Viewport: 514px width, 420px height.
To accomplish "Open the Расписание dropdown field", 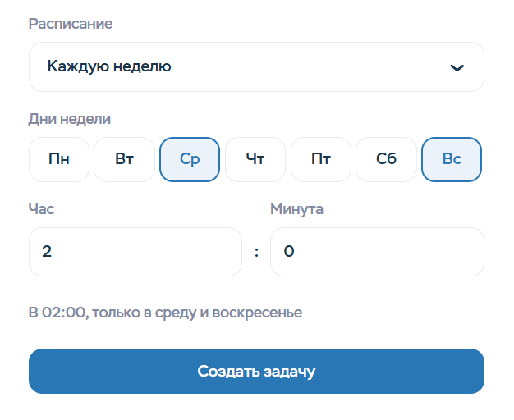I will tap(256, 67).
